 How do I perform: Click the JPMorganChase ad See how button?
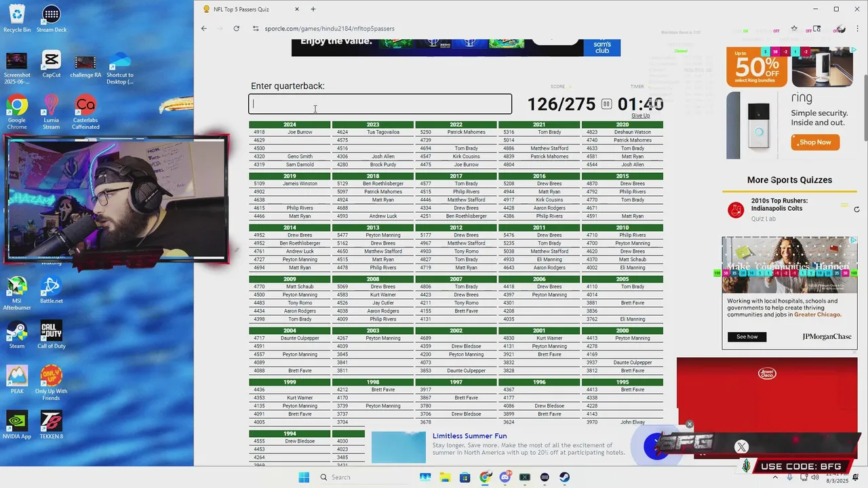(x=747, y=337)
